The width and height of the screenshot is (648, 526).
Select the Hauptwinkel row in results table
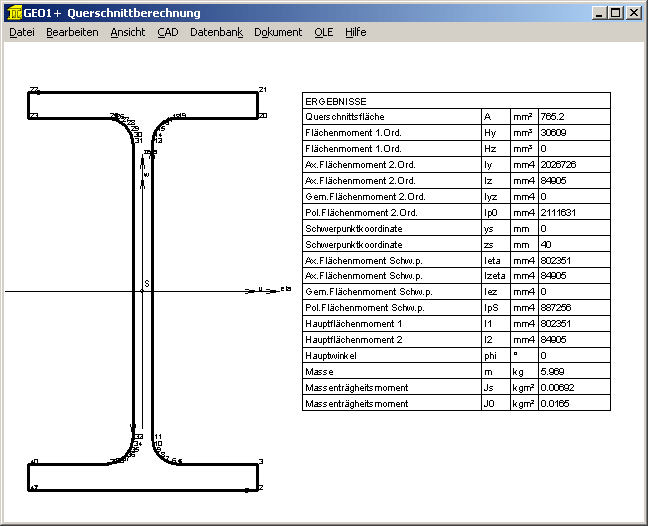(x=391, y=355)
